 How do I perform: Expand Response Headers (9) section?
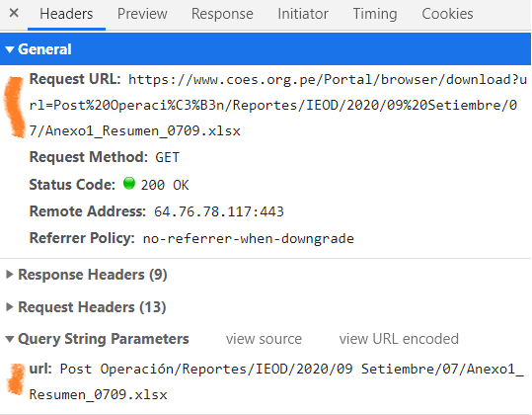(x=10, y=275)
